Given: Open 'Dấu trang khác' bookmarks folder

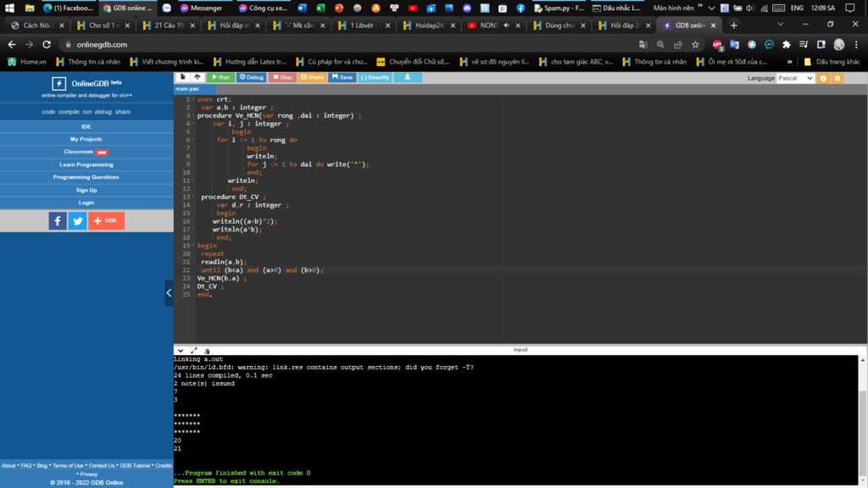Looking at the screenshot, I should point(832,62).
